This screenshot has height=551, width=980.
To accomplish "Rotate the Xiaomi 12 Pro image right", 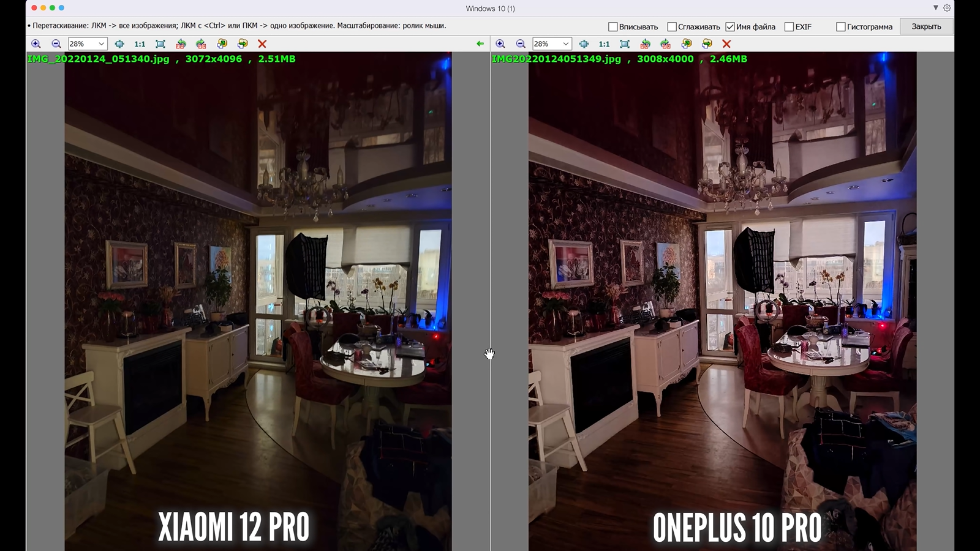I will [x=201, y=44].
